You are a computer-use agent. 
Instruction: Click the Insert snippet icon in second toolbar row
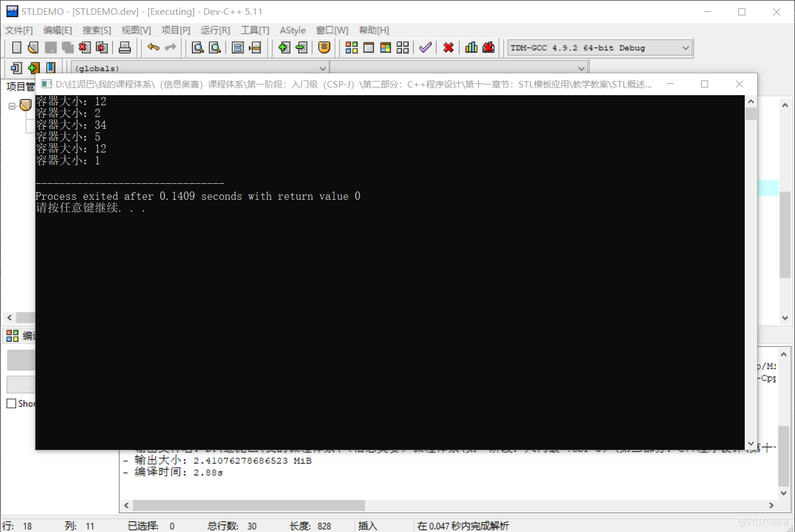[x=17, y=68]
